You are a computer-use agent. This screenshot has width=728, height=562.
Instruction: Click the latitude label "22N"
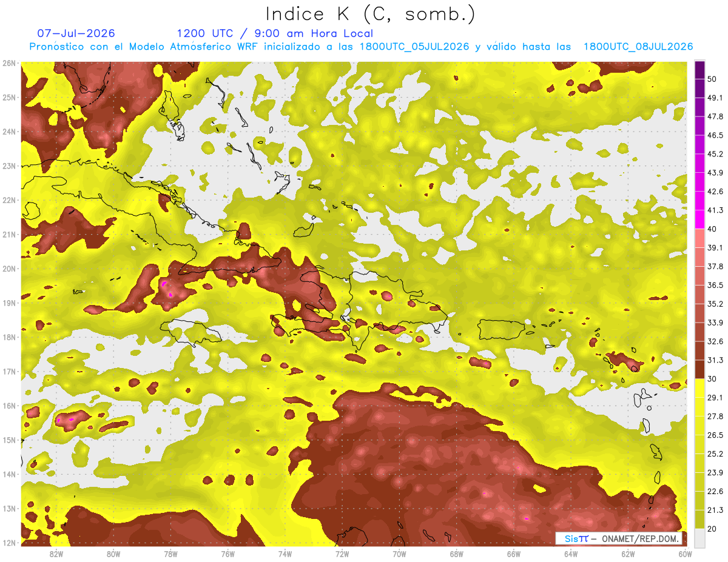pyautogui.click(x=8, y=200)
